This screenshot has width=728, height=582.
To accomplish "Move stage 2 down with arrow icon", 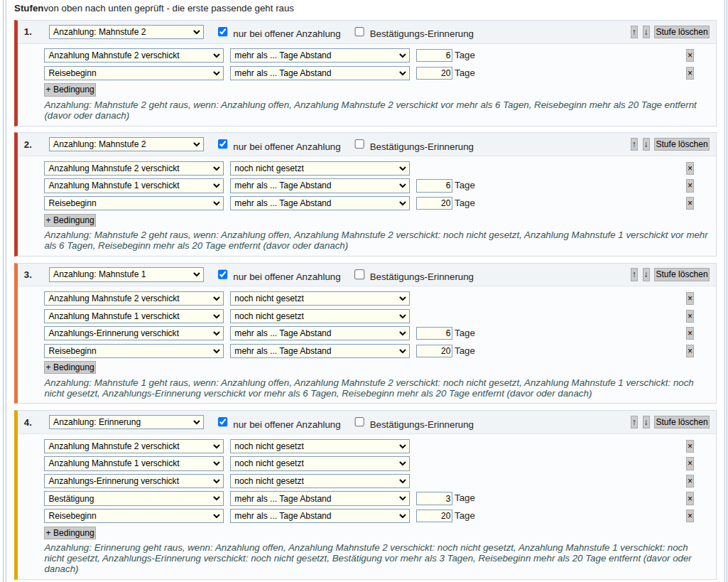I will [646, 144].
